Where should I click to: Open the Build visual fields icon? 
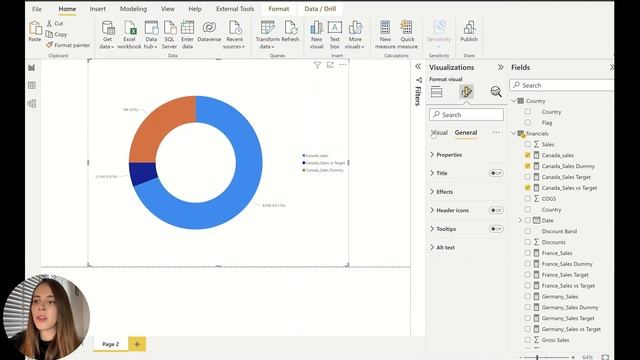pyautogui.click(x=436, y=92)
